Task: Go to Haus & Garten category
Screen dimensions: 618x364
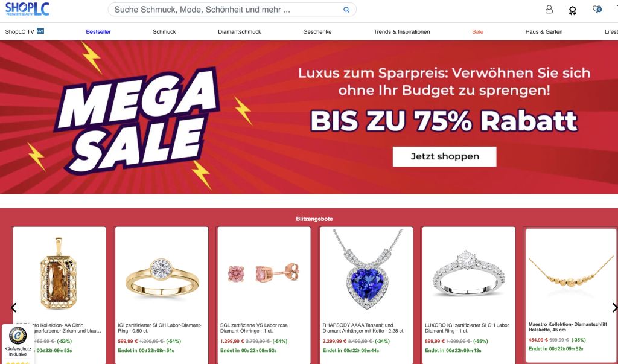Action: click(x=544, y=32)
